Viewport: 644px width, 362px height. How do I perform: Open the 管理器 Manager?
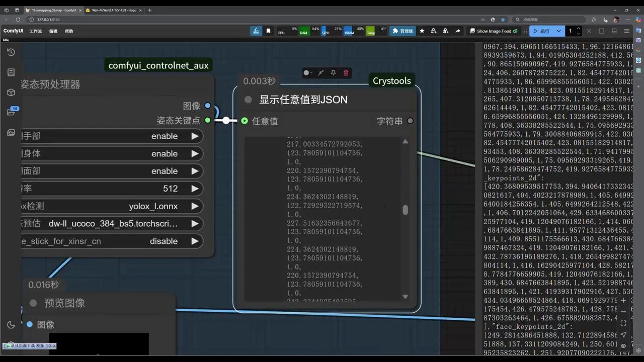[403, 31]
